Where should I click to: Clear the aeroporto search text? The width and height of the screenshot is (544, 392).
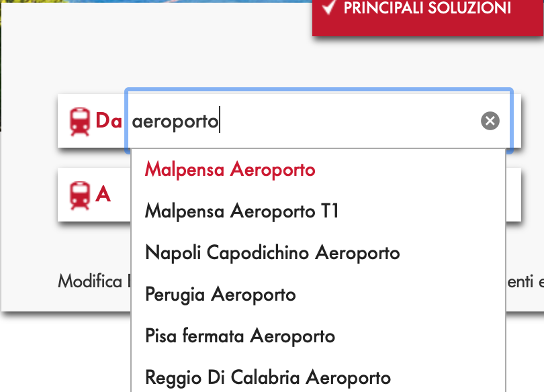click(x=490, y=121)
